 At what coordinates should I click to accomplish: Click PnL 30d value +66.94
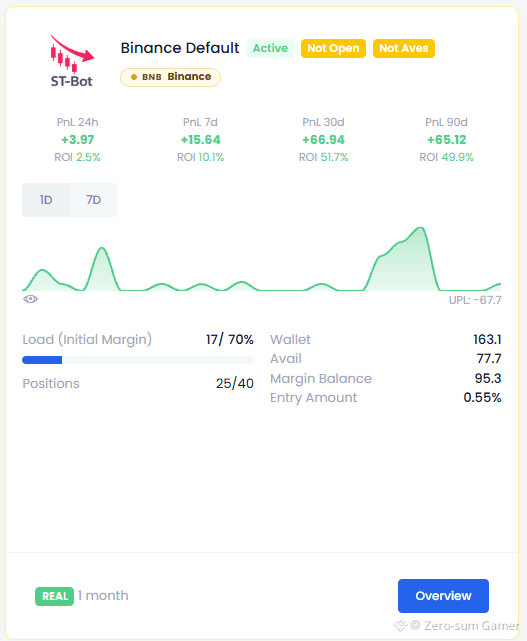coord(323,140)
